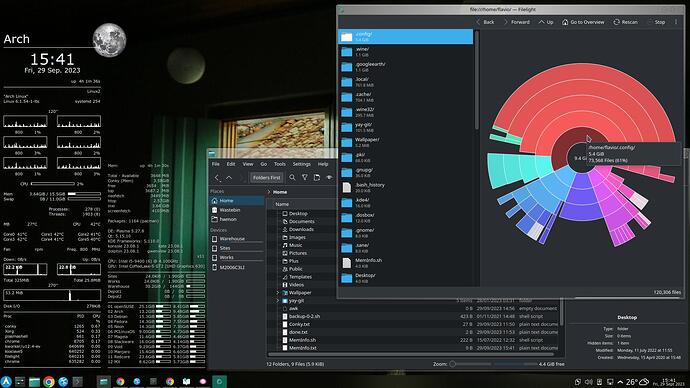The image size is (690, 388).
Task: Select the .wine32/ folder in Filelight
Action: point(405,112)
